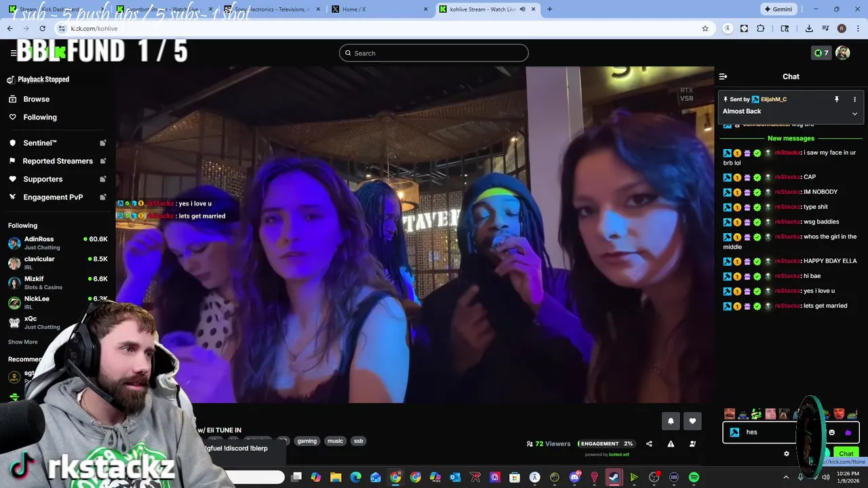This screenshot has height=488, width=868.
Task: Open the Kick profile avatar menu
Action: click(x=843, y=53)
